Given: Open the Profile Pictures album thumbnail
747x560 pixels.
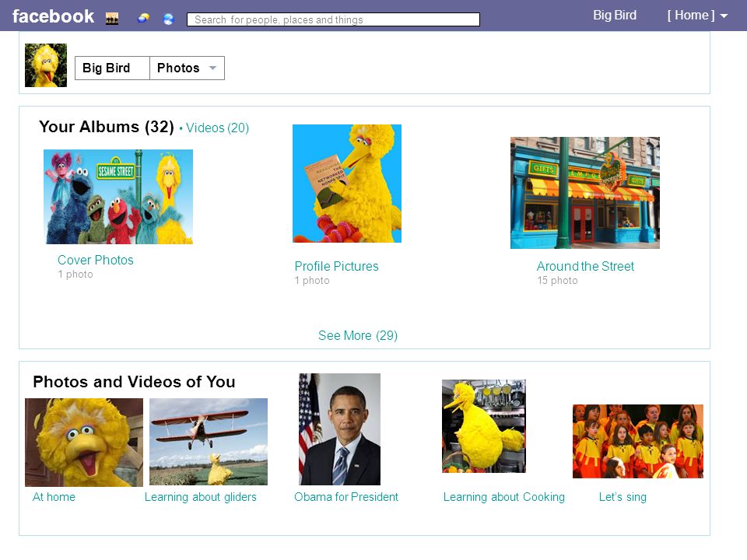Looking at the screenshot, I should click(x=347, y=184).
